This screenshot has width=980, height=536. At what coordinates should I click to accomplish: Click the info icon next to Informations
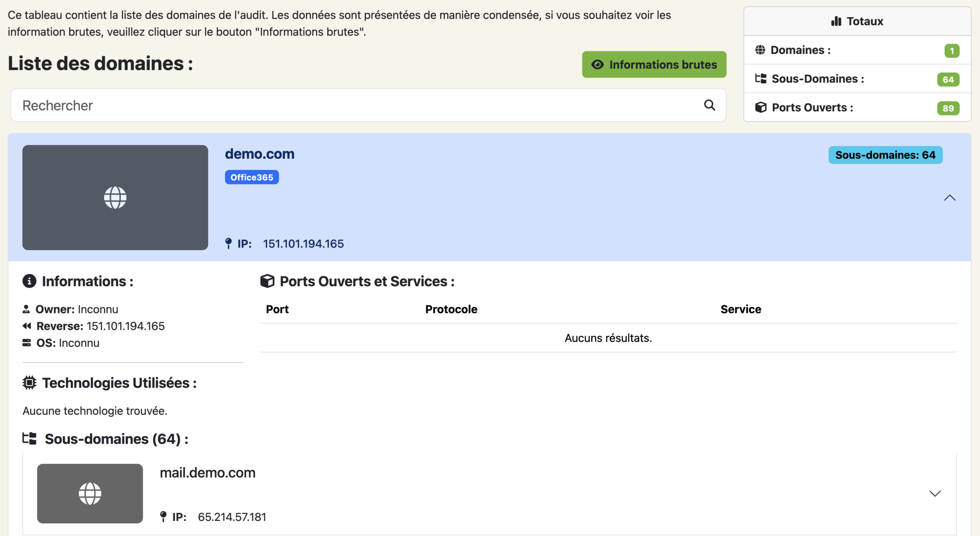point(29,281)
